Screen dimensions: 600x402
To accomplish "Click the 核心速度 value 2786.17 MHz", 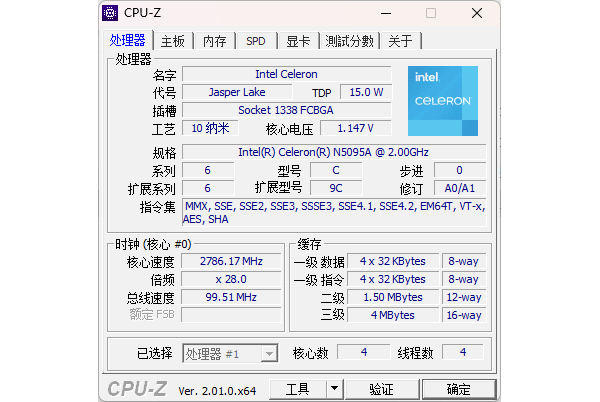I will point(231,261).
